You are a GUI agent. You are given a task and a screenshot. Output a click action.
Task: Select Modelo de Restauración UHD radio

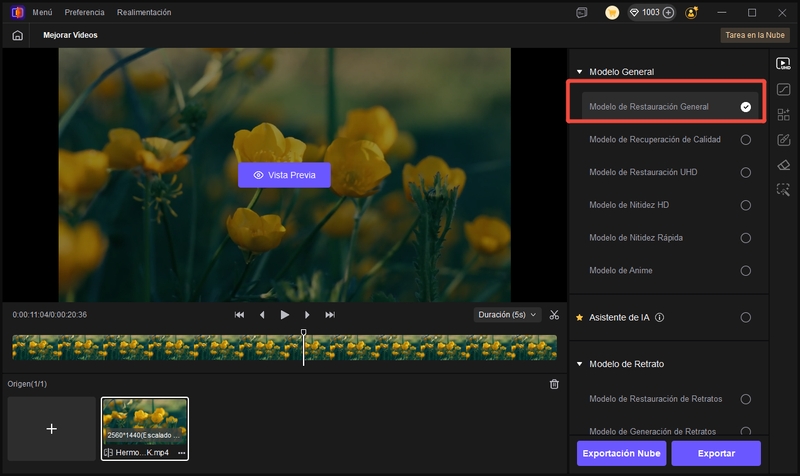pyautogui.click(x=745, y=172)
